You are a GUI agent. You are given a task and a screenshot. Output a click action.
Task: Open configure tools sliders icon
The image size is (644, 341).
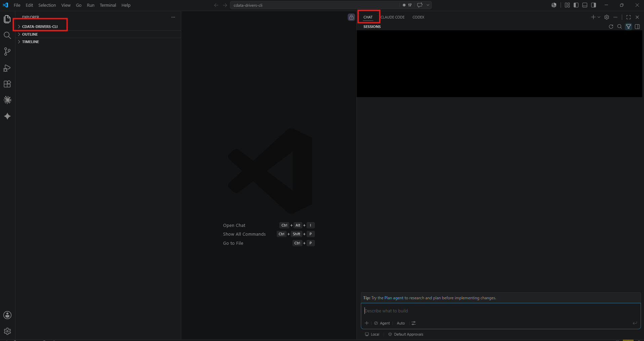tap(414, 323)
